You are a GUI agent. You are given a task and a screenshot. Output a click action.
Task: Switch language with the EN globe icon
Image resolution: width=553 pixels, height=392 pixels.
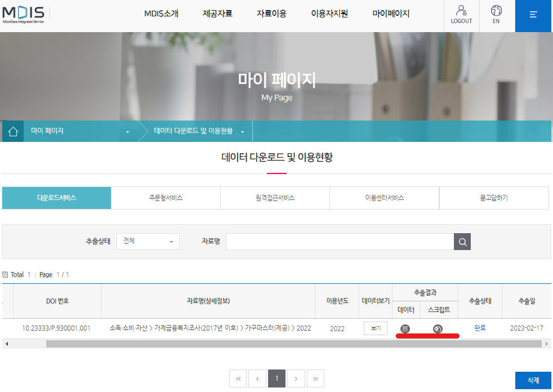(x=496, y=15)
